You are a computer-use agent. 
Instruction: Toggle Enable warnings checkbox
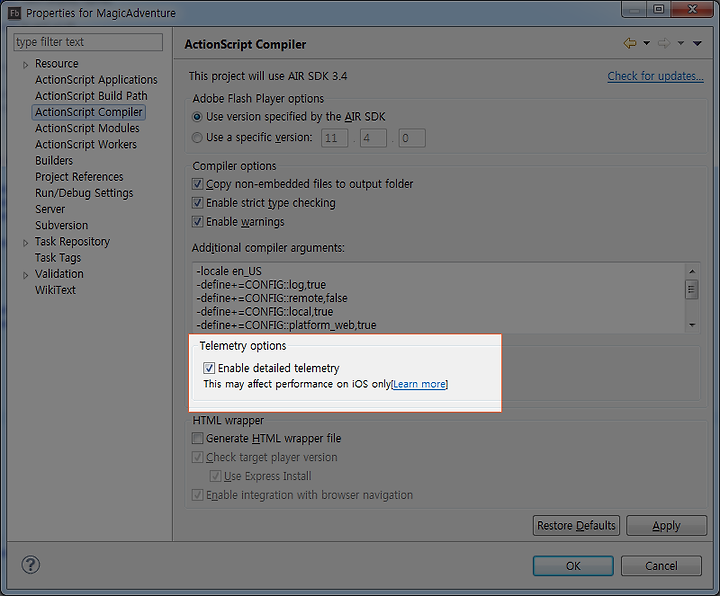[197, 222]
